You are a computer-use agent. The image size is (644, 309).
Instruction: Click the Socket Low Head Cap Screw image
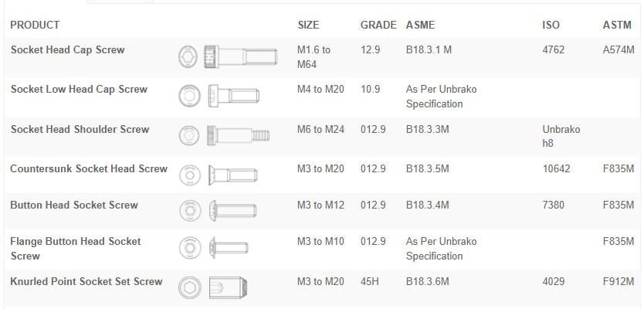(x=219, y=96)
